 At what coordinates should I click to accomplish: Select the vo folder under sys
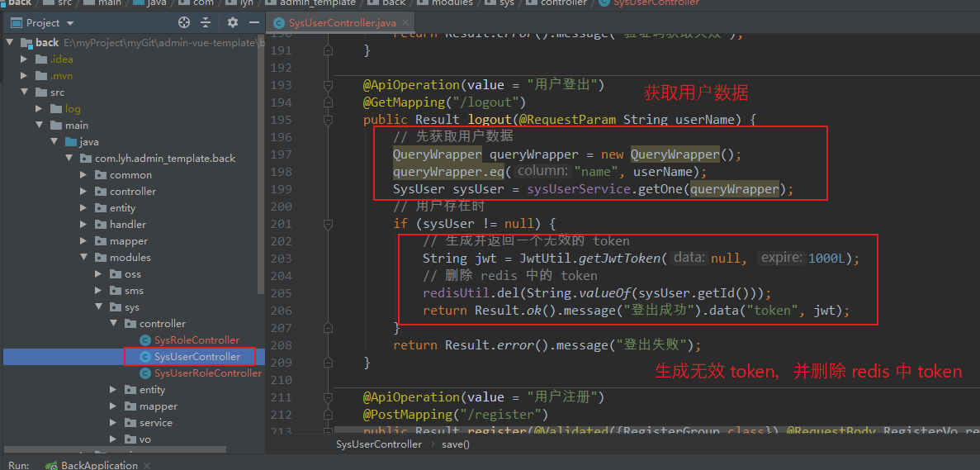click(x=145, y=439)
